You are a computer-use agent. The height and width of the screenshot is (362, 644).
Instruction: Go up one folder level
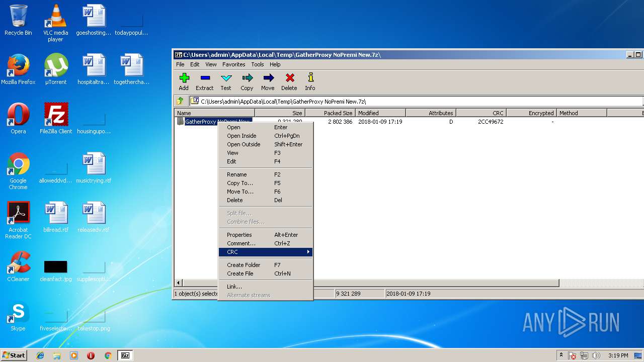pyautogui.click(x=180, y=101)
